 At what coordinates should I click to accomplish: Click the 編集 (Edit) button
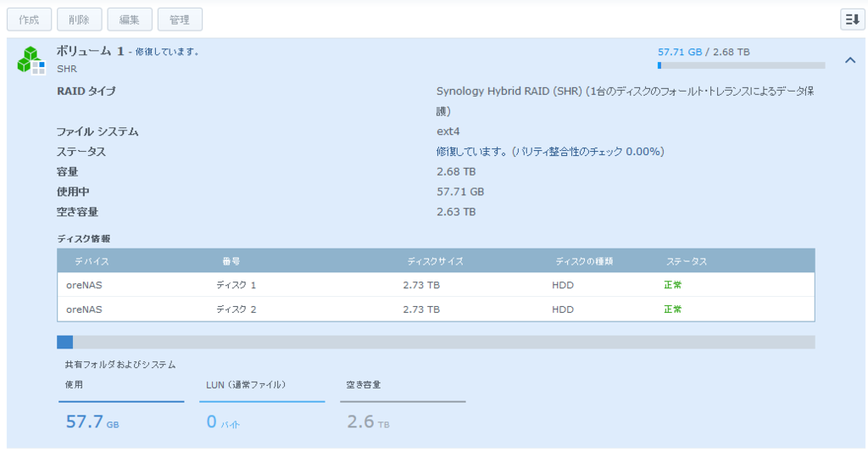(x=130, y=20)
